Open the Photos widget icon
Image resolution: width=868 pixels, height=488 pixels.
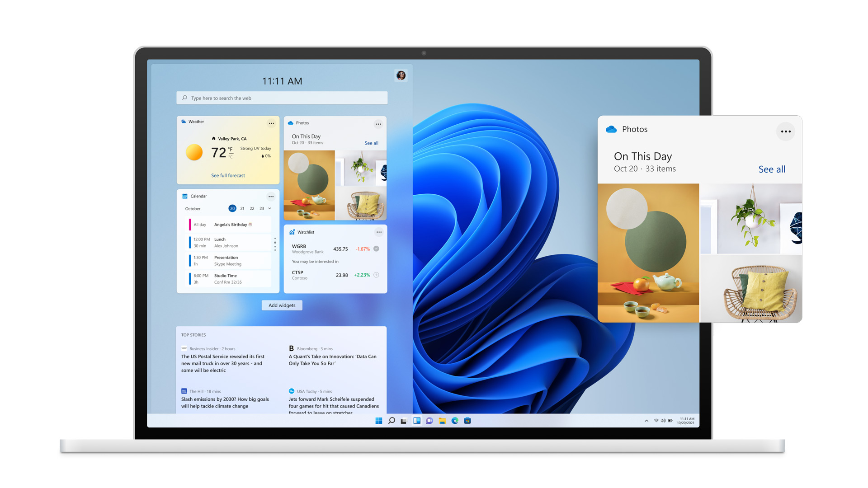click(292, 122)
